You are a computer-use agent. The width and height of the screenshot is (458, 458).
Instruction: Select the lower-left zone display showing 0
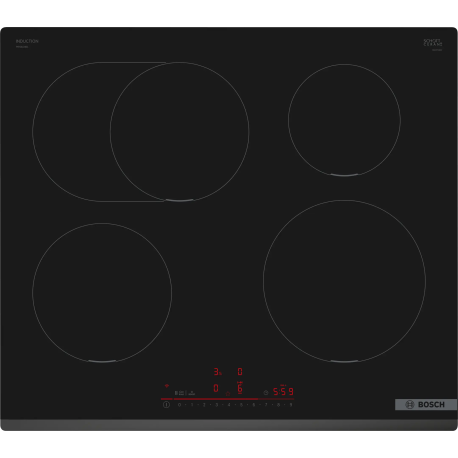216,388
